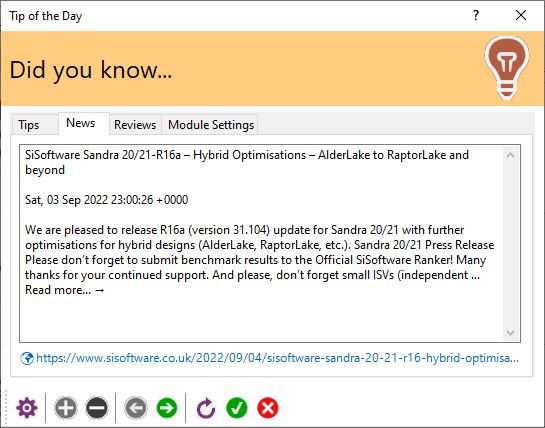Click the question mark help button
Viewport: 545px width, 428px height.
(476, 15)
